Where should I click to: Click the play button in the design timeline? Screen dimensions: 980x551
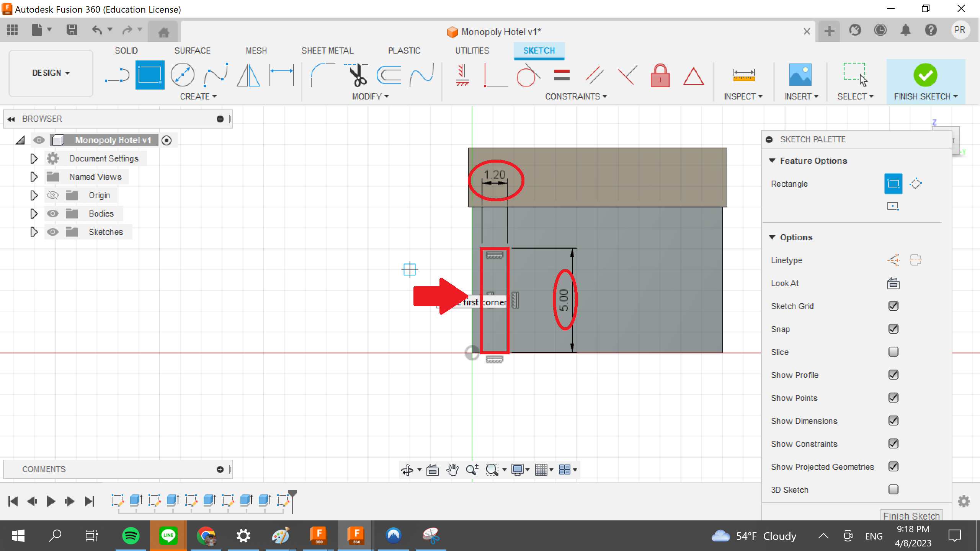point(50,500)
